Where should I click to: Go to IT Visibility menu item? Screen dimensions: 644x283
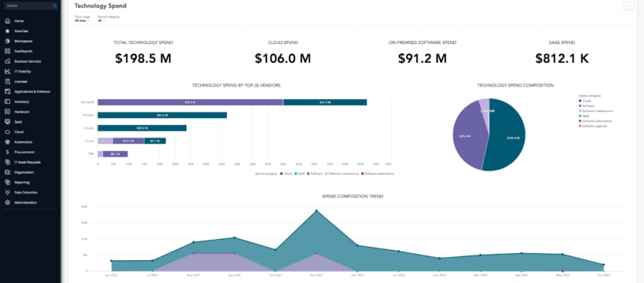point(23,72)
